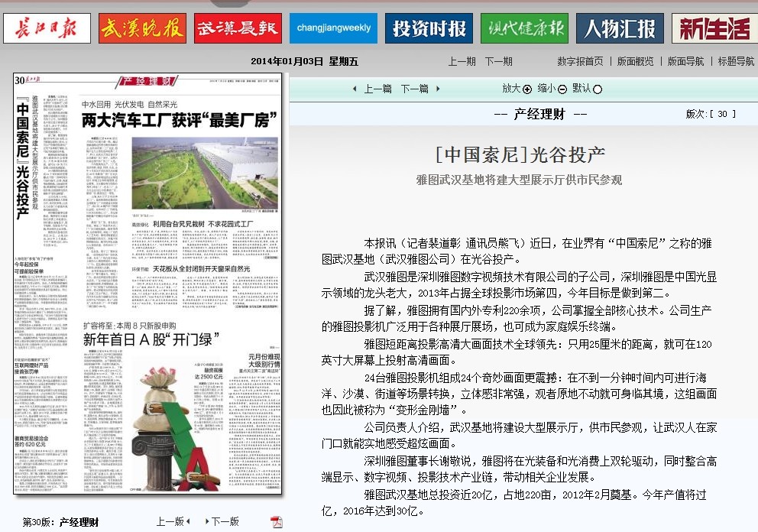Screen dimensions: 758x532
Task: Open the changjiangweekly logo
Action: (333, 28)
